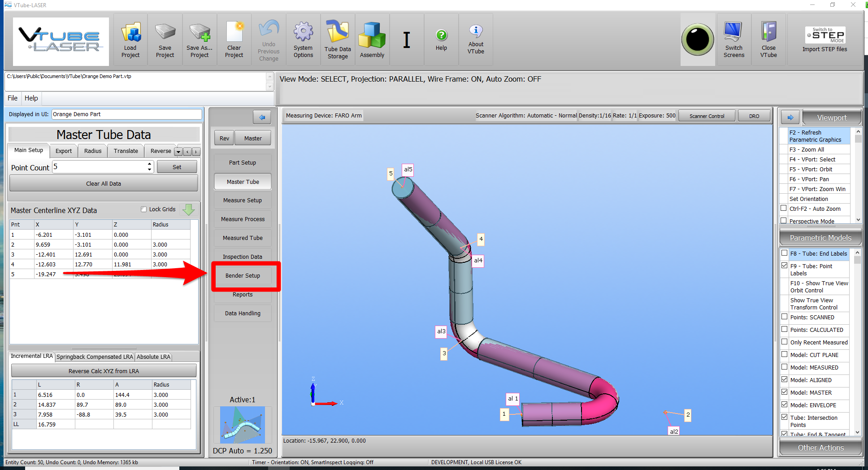Expand the tab overflow dropdown arrow
868x470 pixels.
click(178, 152)
